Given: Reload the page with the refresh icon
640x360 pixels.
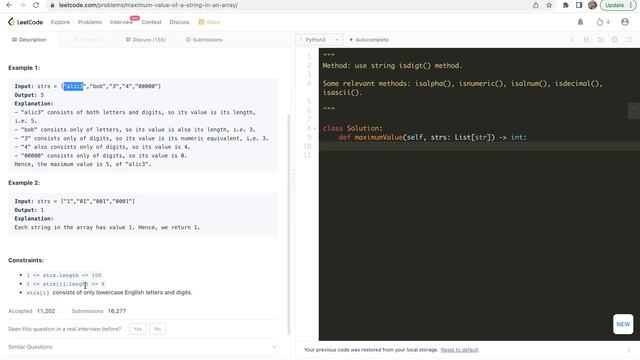Looking at the screenshot, I should (36, 5).
